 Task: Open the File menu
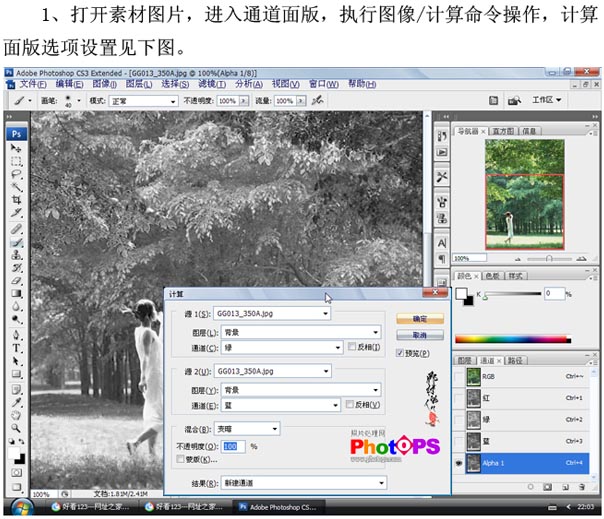tap(33, 84)
